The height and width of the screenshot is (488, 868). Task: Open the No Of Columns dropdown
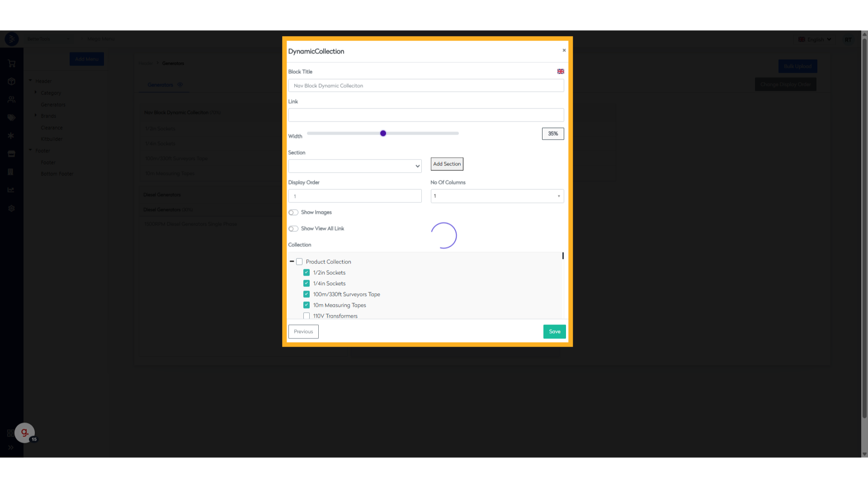tap(497, 196)
